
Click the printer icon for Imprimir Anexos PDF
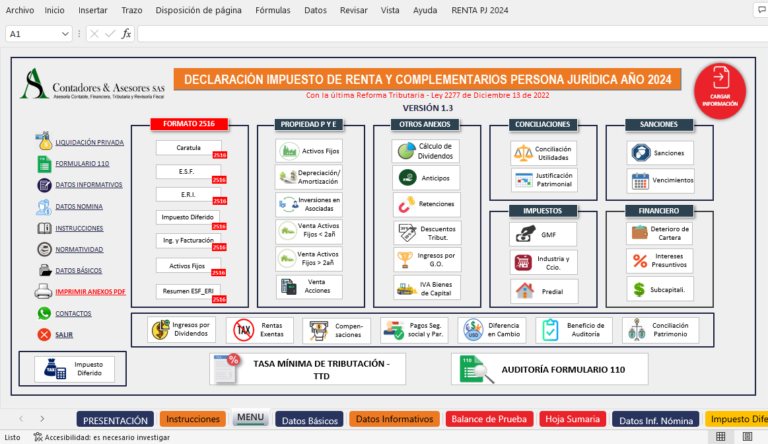pos(44,292)
